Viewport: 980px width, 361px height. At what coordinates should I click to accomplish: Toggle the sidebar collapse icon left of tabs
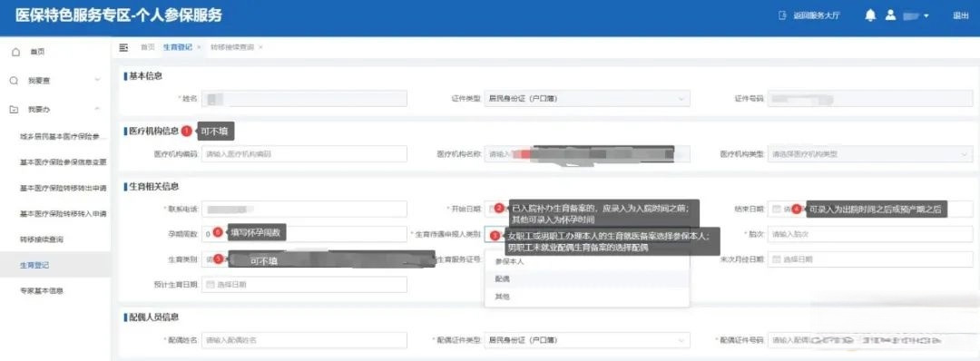[123, 47]
